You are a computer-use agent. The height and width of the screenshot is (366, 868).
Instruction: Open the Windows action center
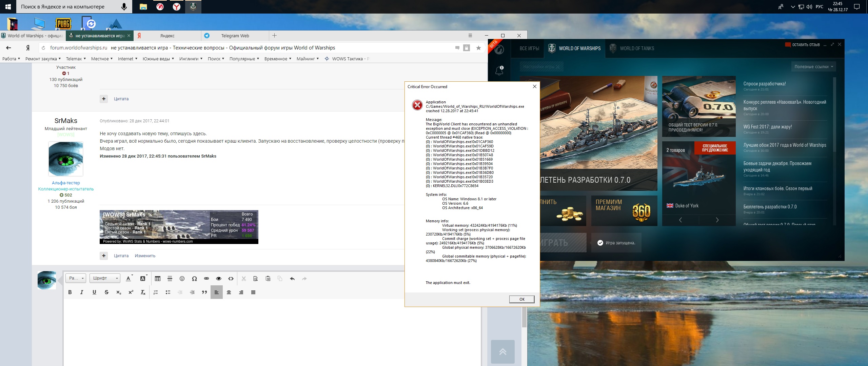point(857,7)
